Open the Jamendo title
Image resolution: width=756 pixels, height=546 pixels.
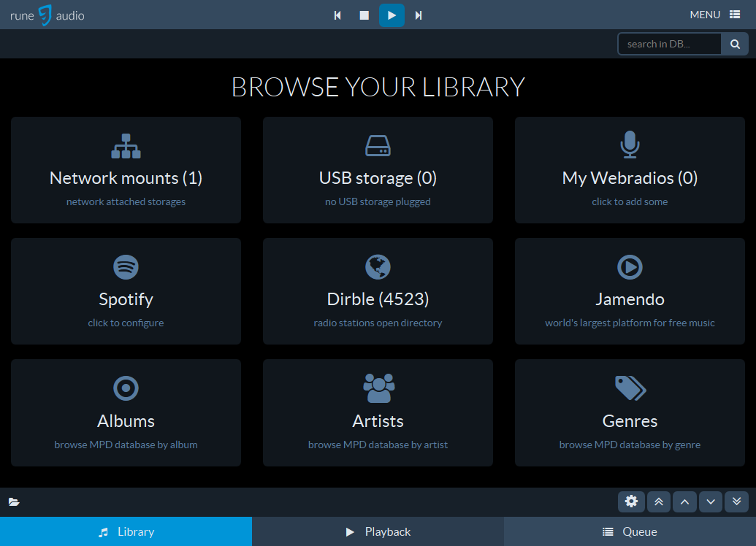pyautogui.click(x=630, y=299)
